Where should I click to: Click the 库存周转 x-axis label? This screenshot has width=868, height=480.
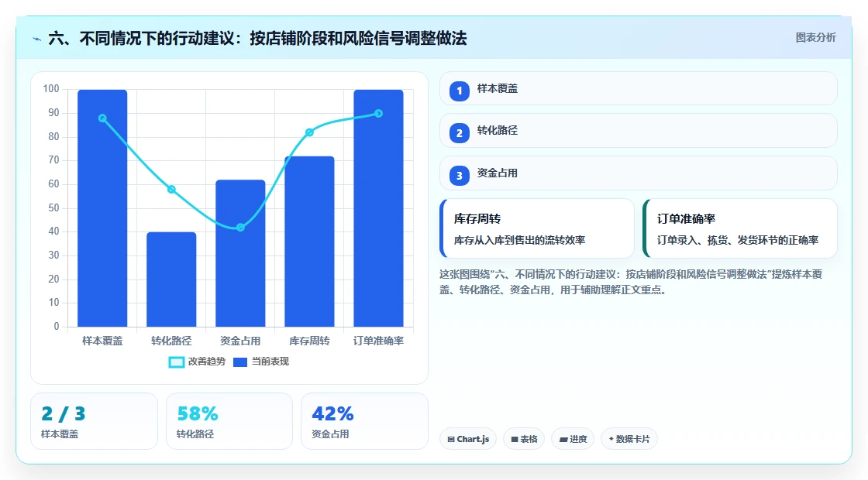coord(309,341)
